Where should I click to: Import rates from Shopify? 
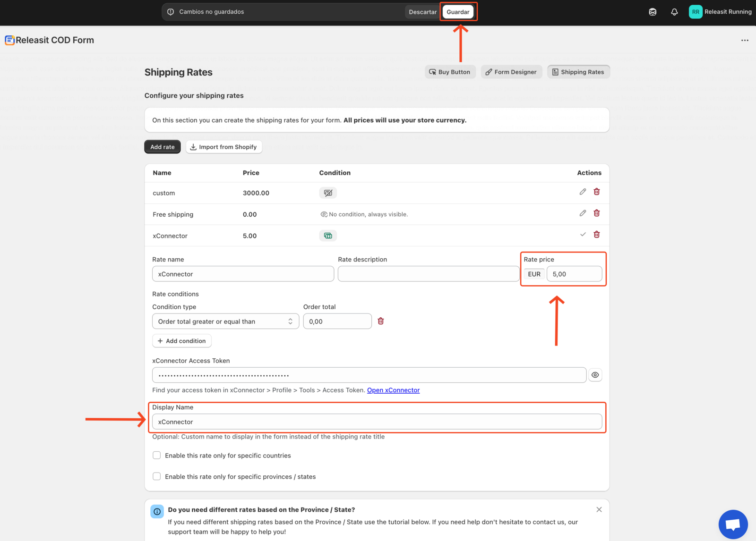pos(224,147)
